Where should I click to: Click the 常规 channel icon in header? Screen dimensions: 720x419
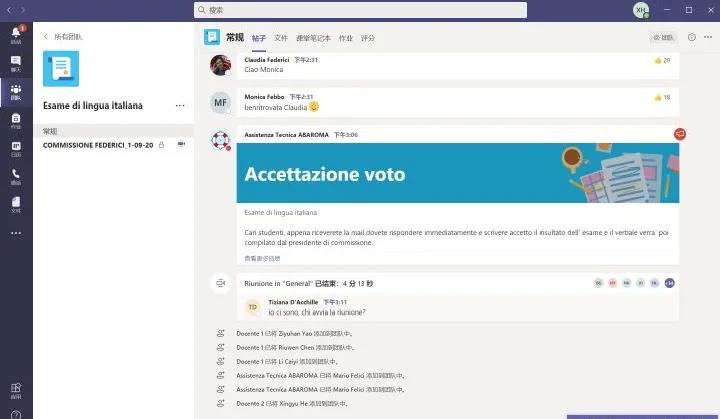pos(212,37)
